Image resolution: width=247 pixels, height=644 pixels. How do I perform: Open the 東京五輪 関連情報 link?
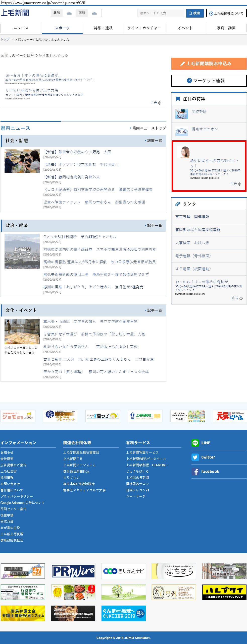coord(192,217)
